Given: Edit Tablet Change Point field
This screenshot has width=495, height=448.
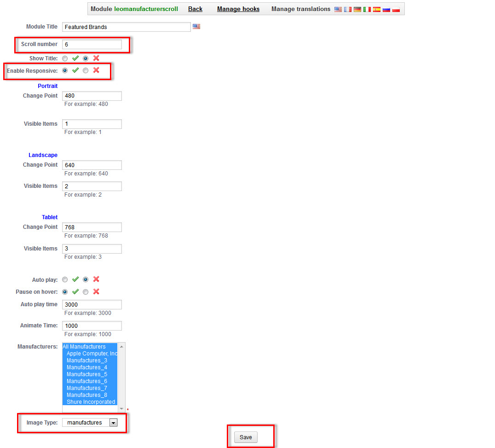Looking at the screenshot, I should point(92,227).
